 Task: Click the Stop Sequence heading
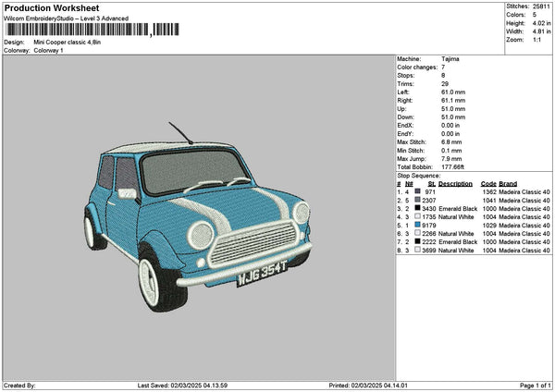[x=419, y=175]
